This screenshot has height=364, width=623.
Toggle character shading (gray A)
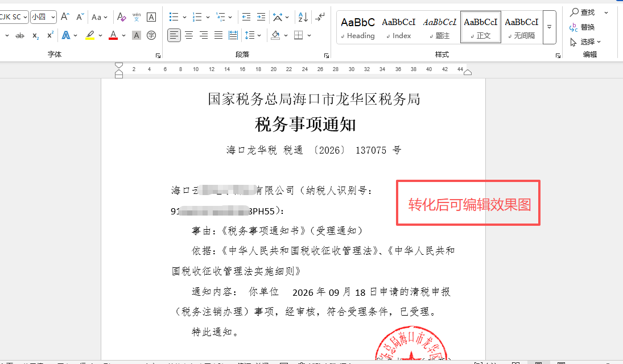tap(137, 35)
